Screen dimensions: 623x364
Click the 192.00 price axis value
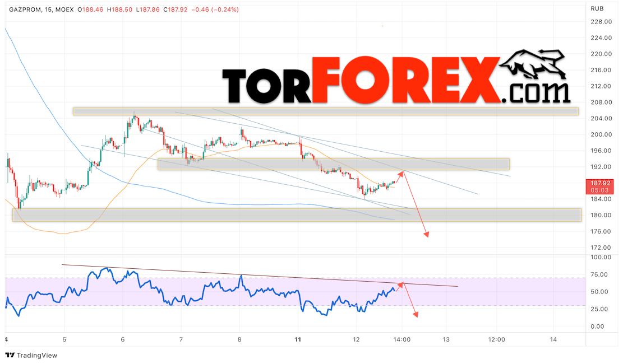[x=601, y=167]
